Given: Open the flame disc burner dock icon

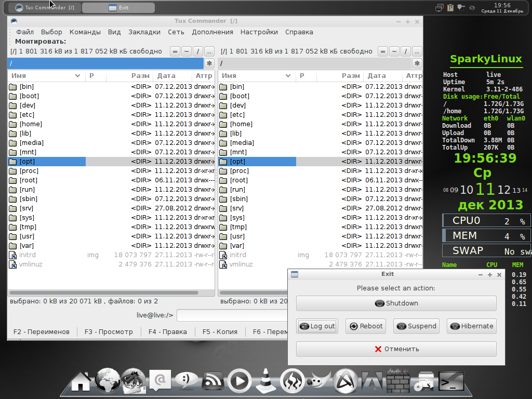Looking at the screenshot, I should tap(292, 381).
